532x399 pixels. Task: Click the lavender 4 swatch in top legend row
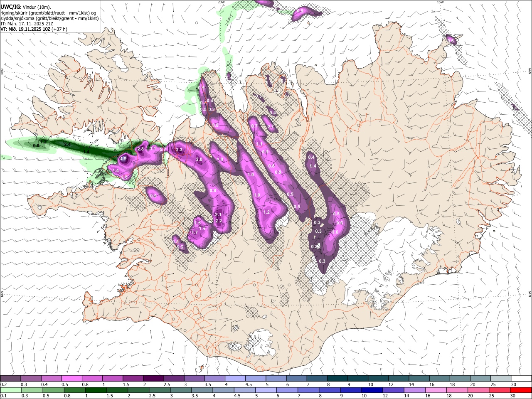pos(235,379)
